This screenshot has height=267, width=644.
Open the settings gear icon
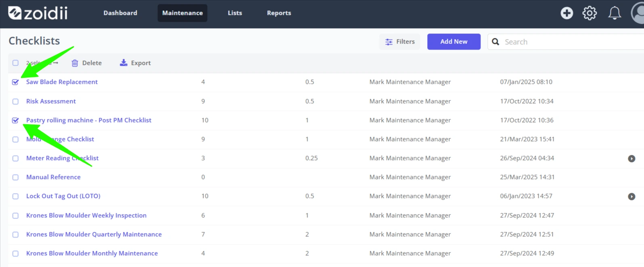[589, 13]
